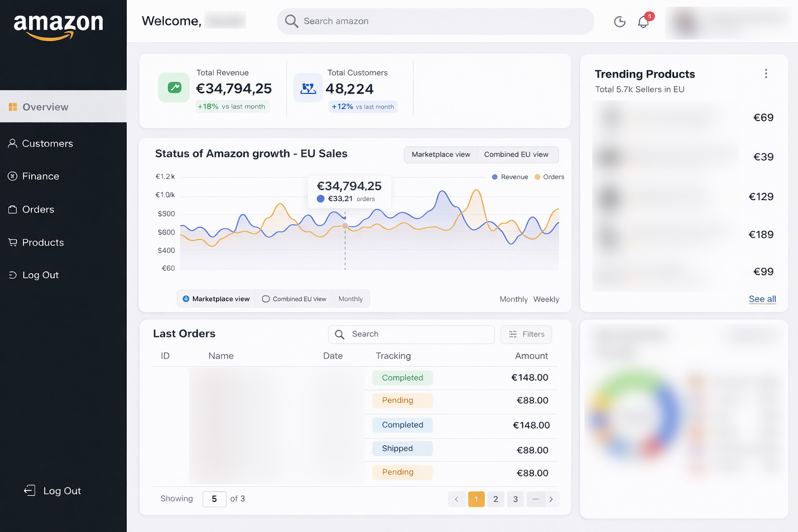Click the bottom Log Out arrow icon
Screen dimensions: 798x532
tap(30, 490)
